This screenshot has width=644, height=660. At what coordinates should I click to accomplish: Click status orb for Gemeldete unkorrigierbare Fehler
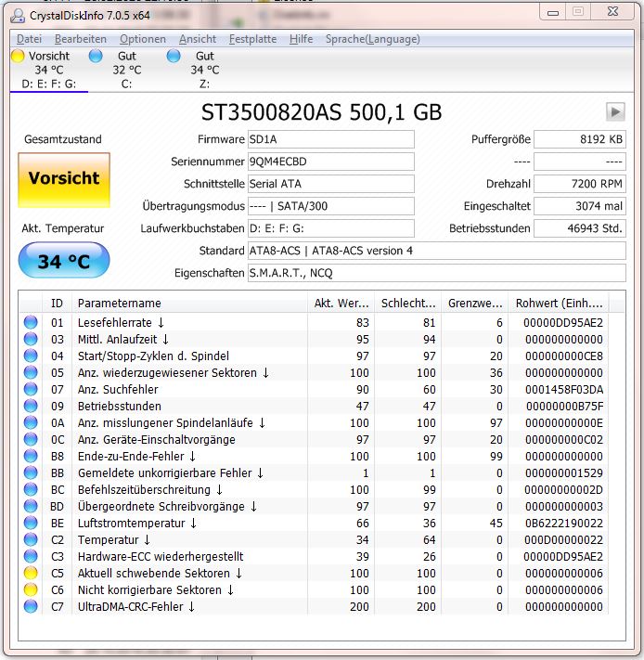pos(31,473)
